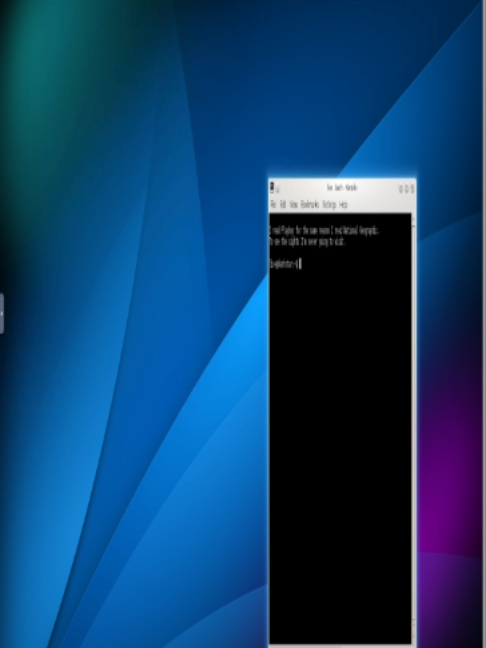
Task: Close the Konsole window
Action: 412,188
